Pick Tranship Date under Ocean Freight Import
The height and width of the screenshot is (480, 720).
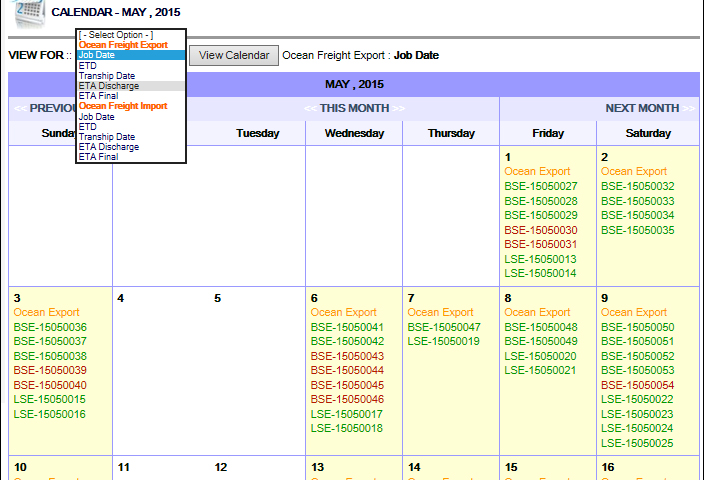[131, 137]
